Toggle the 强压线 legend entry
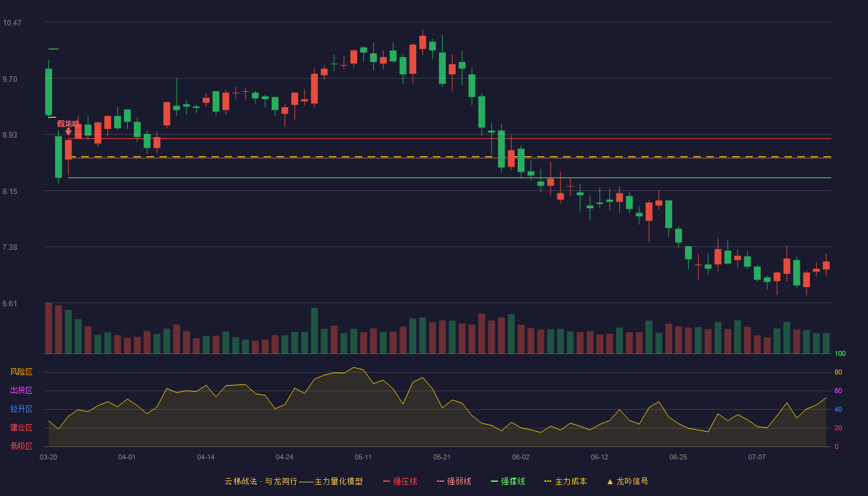Screen dimensions: 868x496 coord(400,481)
